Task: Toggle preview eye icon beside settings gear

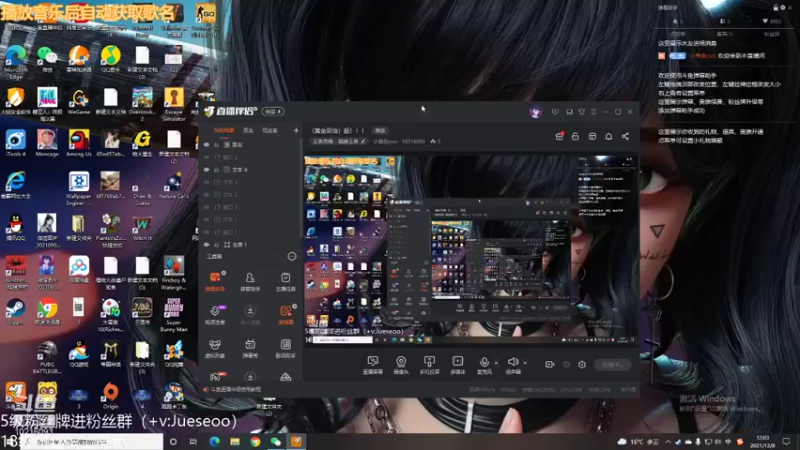Action: tap(566, 365)
